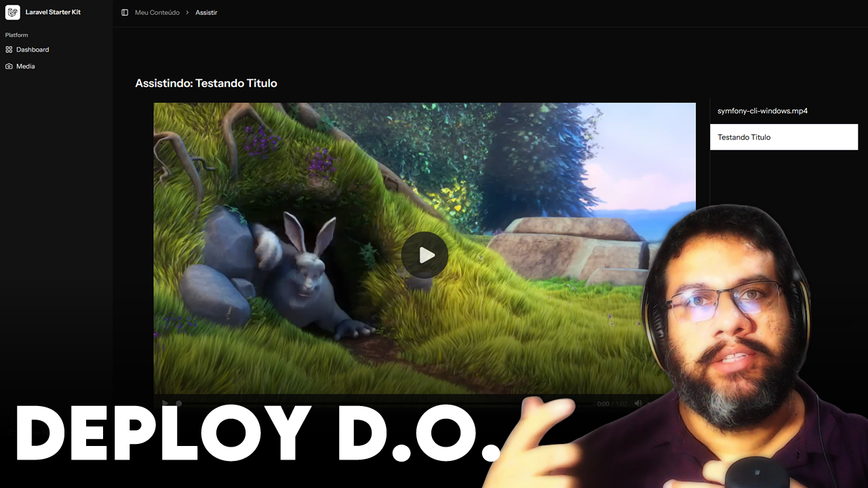
Task: Play symfony-cli-windows.mp4 from the playlist
Action: point(762,110)
